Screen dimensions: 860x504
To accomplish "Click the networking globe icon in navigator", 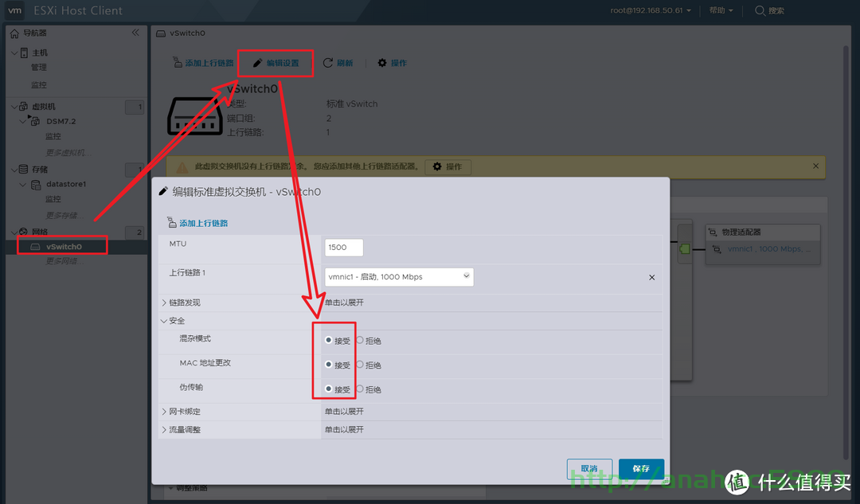I will (x=23, y=232).
